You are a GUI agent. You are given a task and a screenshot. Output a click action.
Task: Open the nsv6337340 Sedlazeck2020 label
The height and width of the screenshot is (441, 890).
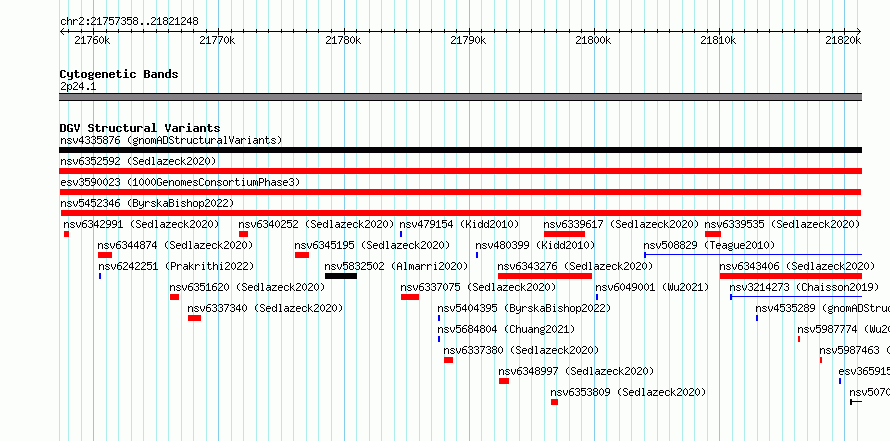[x=266, y=308]
